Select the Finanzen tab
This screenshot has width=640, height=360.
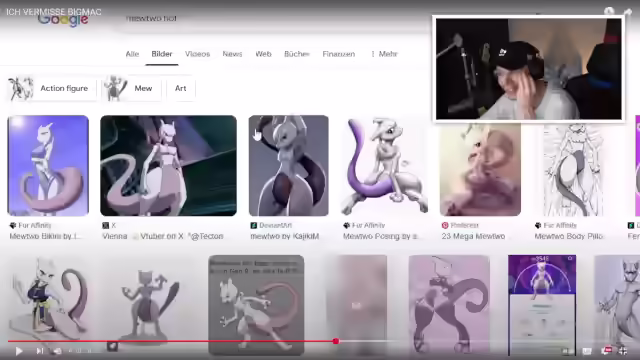click(339, 54)
